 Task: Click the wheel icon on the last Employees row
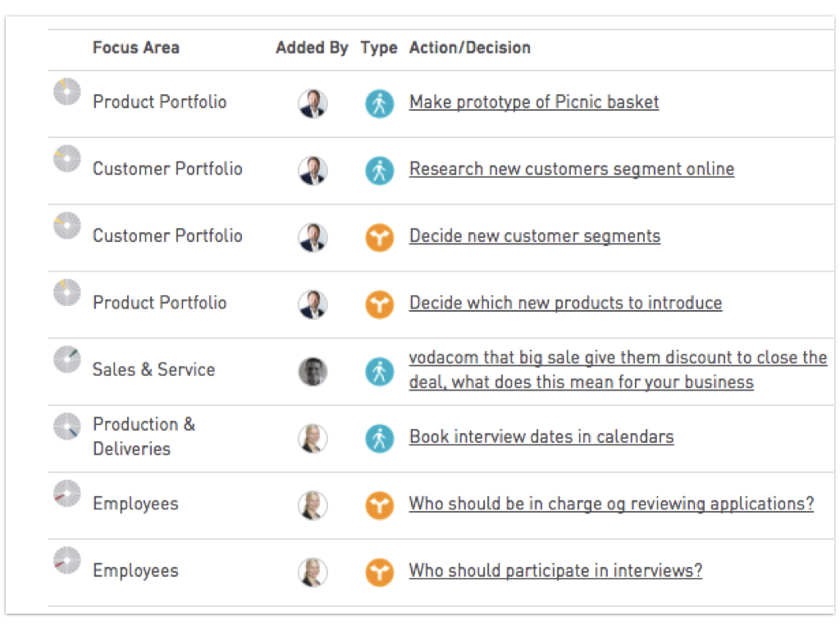pyautogui.click(x=67, y=560)
